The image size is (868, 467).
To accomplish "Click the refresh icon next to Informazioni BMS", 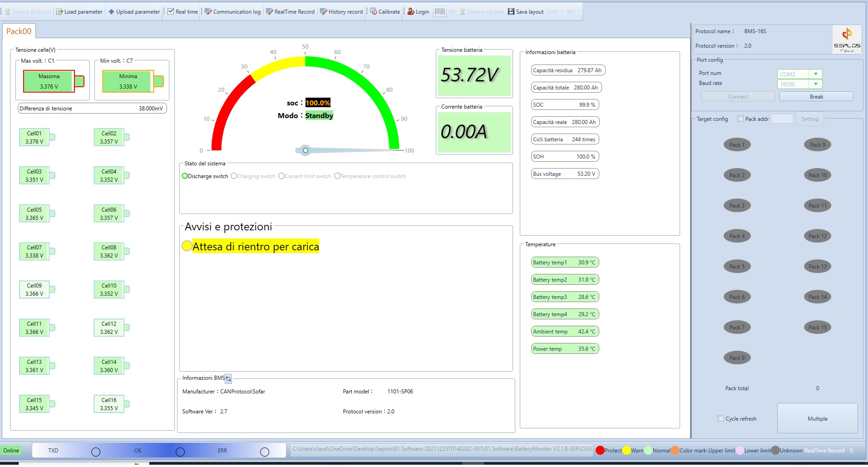I will pyautogui.click(x=228, y=378).
